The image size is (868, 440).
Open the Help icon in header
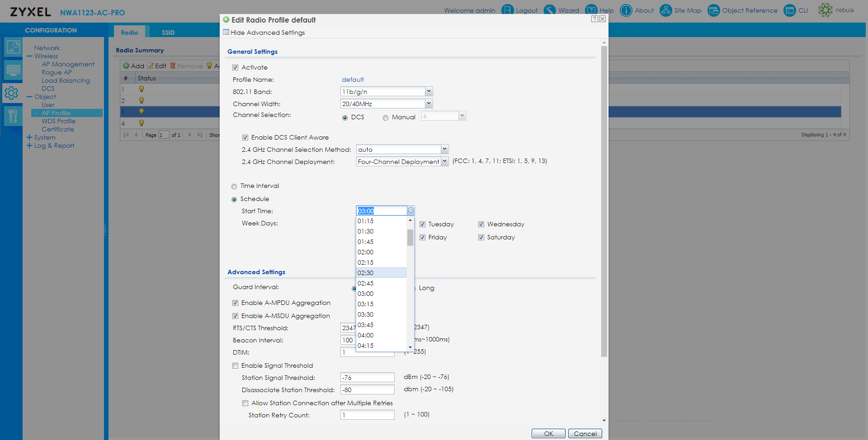tap(591, 10)
